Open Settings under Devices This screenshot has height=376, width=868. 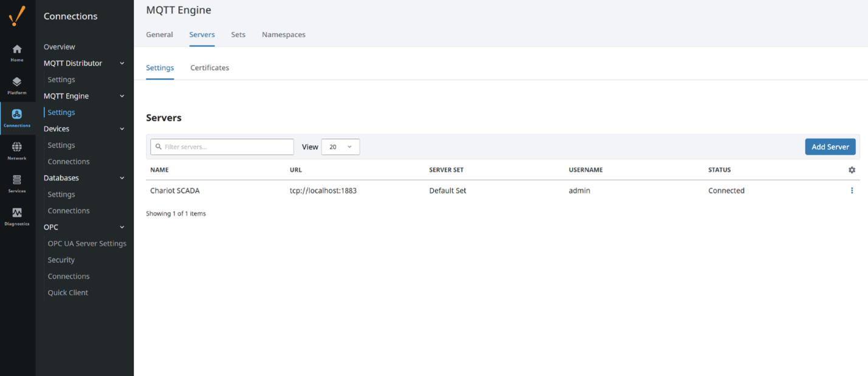point(61,145)
